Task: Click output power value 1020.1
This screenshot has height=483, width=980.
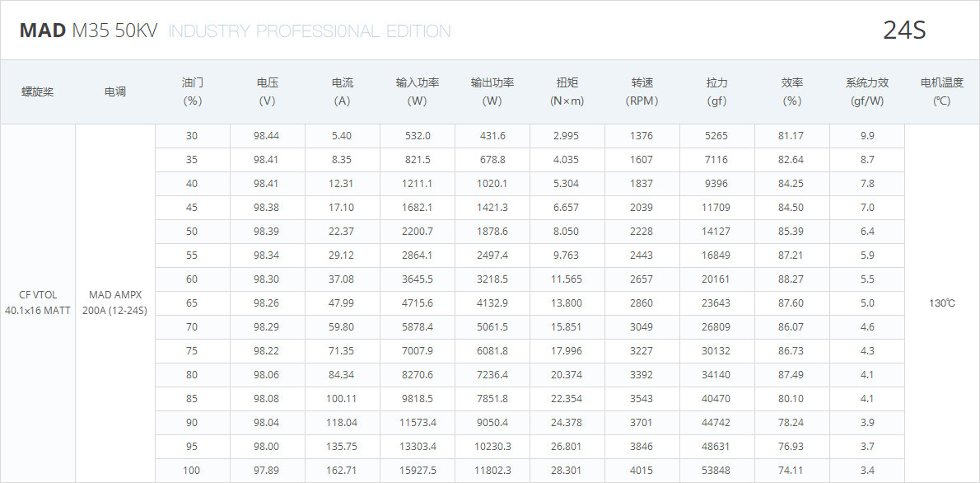Action: click(x=492, y=183)
